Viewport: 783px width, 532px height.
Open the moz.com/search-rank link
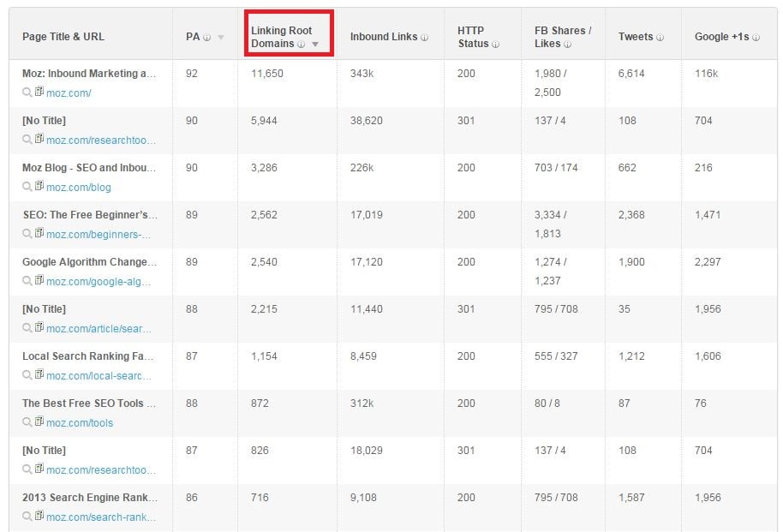pyautogui.click(x=101, y=517)
